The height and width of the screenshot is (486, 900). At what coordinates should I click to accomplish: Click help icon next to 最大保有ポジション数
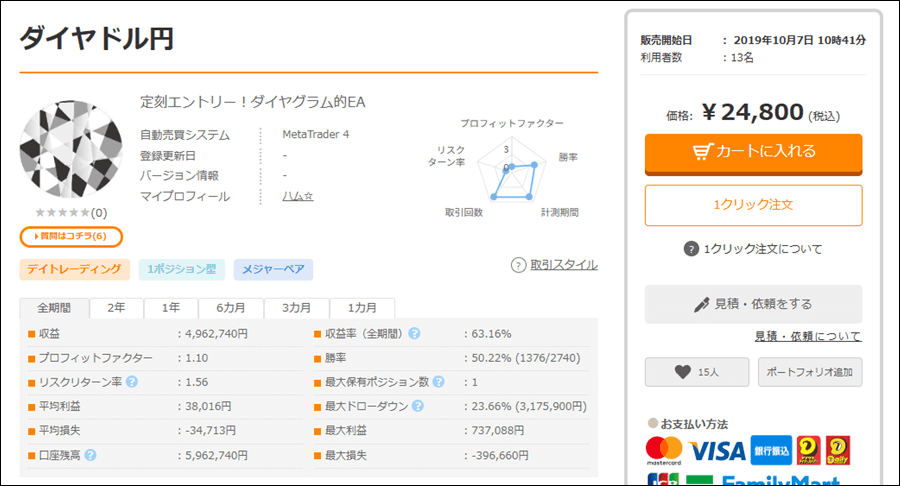pos(439,382)
